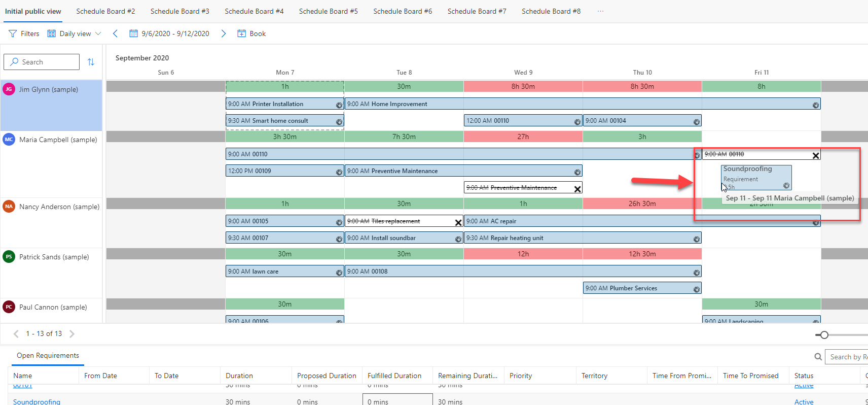Click Jim Glynn's JG avatar
The image size is (868, 405).
[x=9, y=89]
